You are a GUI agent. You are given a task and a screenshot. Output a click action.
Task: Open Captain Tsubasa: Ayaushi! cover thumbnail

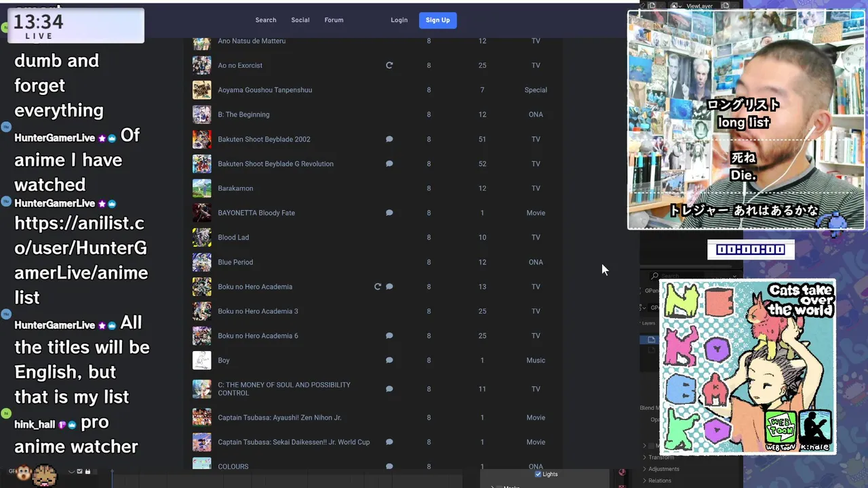pyautogui.click(x=201, y=418)
